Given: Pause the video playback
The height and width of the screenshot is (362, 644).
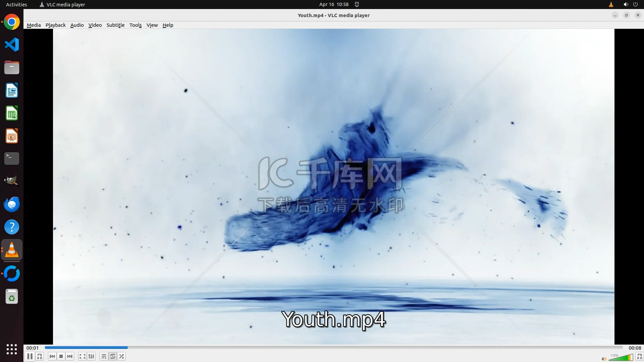Looking at the screenshot, I should (30, 356).
